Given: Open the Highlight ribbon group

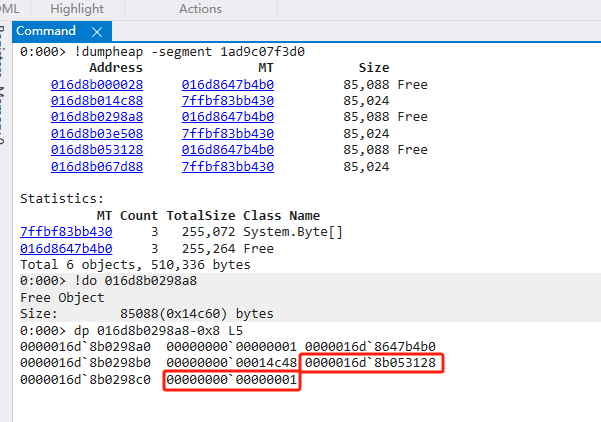Looking at the screenshot, I should pyautogui.click(x=77, y=8).
